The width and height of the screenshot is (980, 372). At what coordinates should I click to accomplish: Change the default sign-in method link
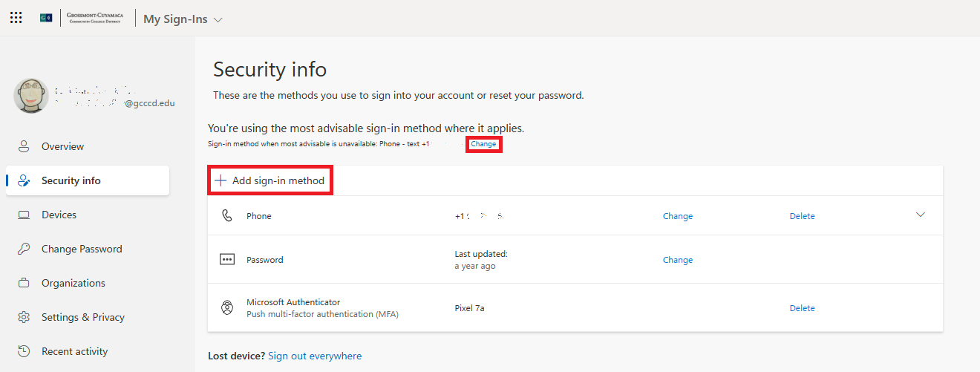click(x=483, y=144)
